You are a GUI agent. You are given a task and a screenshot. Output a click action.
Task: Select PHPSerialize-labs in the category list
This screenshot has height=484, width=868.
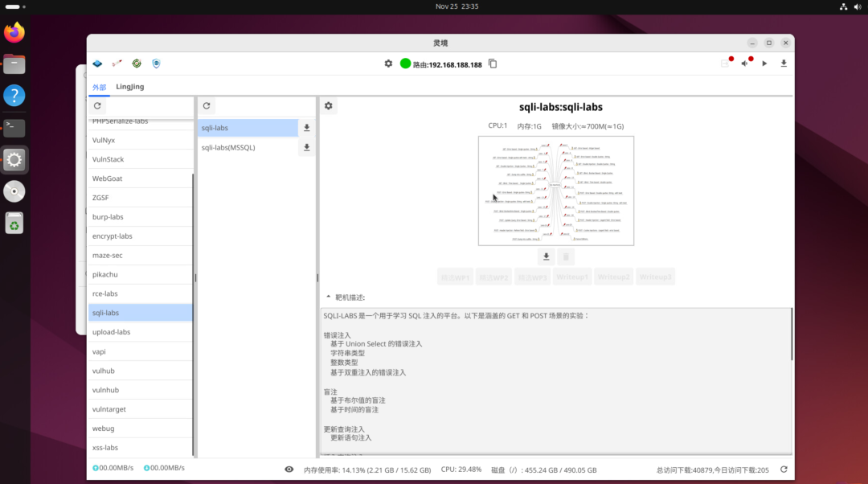tap(141, 121)
